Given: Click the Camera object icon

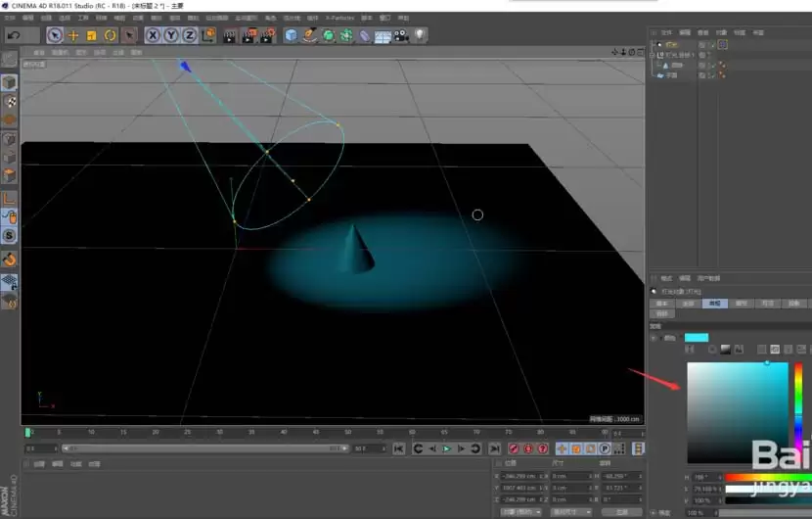Looking at the screenshot, I should click(401, 35).
